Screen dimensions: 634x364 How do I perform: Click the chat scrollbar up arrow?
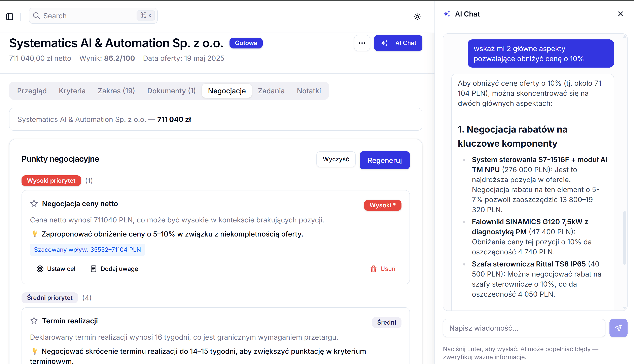point(625,36)
